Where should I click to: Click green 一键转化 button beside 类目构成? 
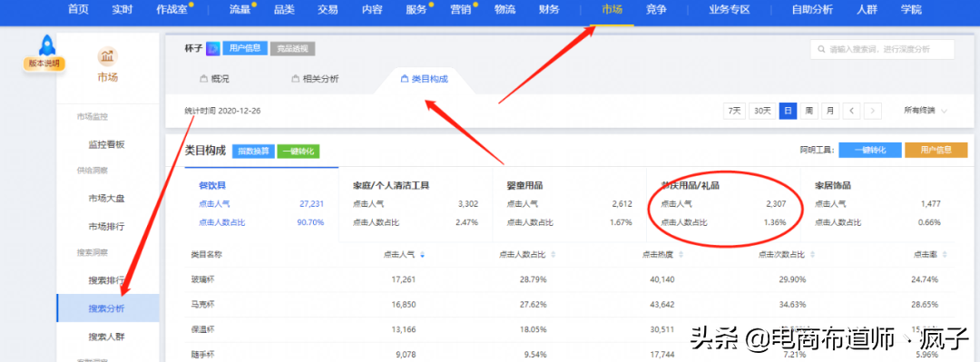coord(299,152)
